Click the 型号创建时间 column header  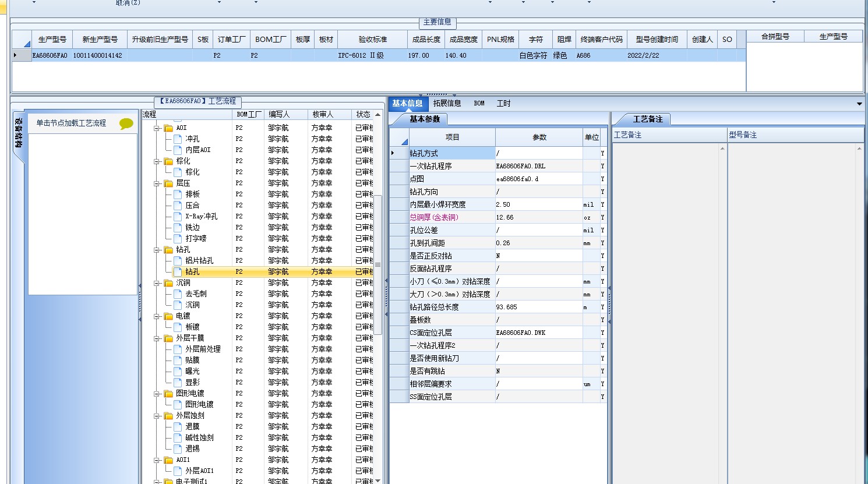657,40
